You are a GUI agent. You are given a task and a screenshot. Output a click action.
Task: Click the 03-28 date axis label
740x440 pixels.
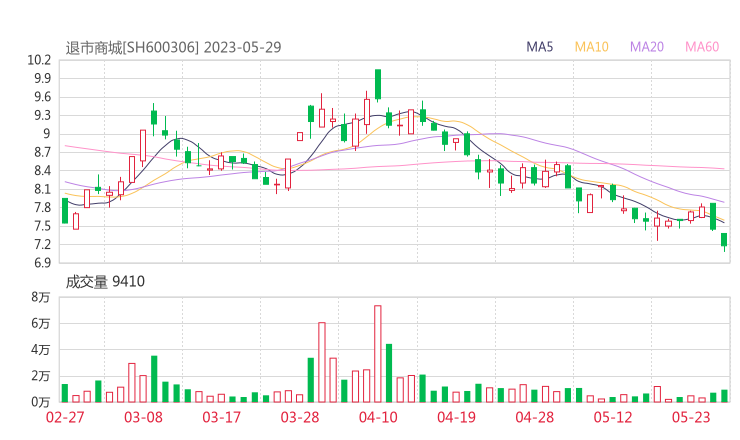(300, 417)
